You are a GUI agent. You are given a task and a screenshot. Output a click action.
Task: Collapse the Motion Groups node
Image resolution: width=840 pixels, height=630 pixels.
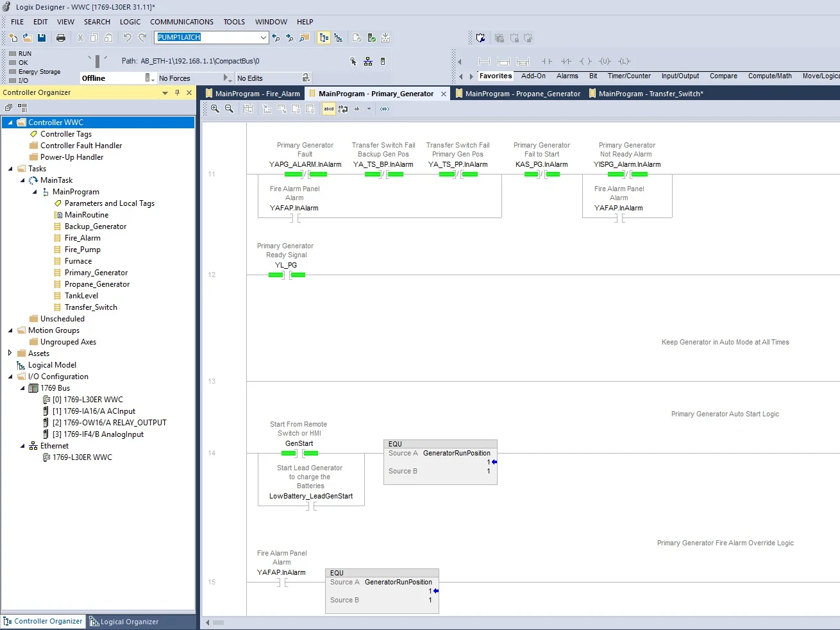coord(10,330)
